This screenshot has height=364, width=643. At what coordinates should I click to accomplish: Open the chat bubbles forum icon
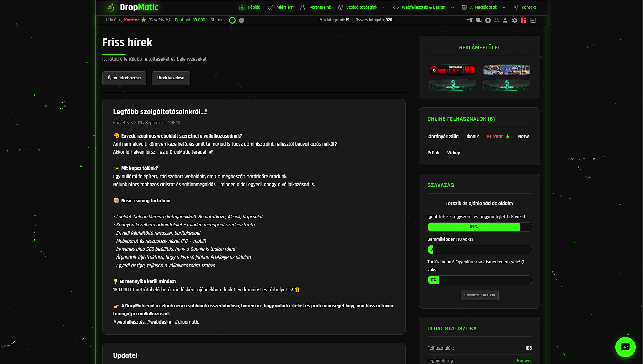point(478,20)
